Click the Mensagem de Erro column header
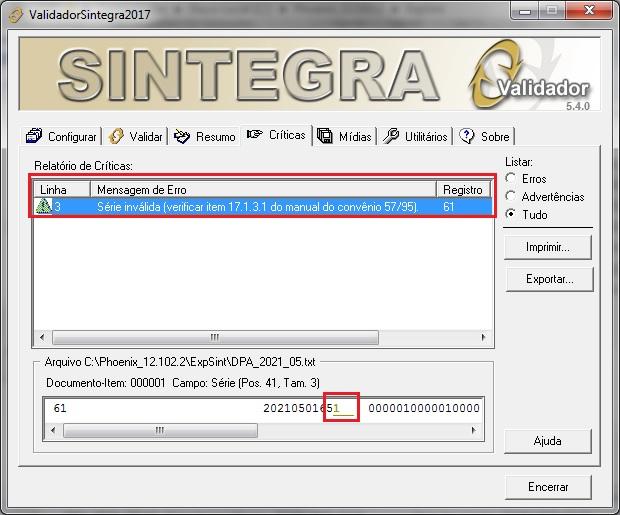The height and width of the screenshot is (515, 620). point(263,190)
